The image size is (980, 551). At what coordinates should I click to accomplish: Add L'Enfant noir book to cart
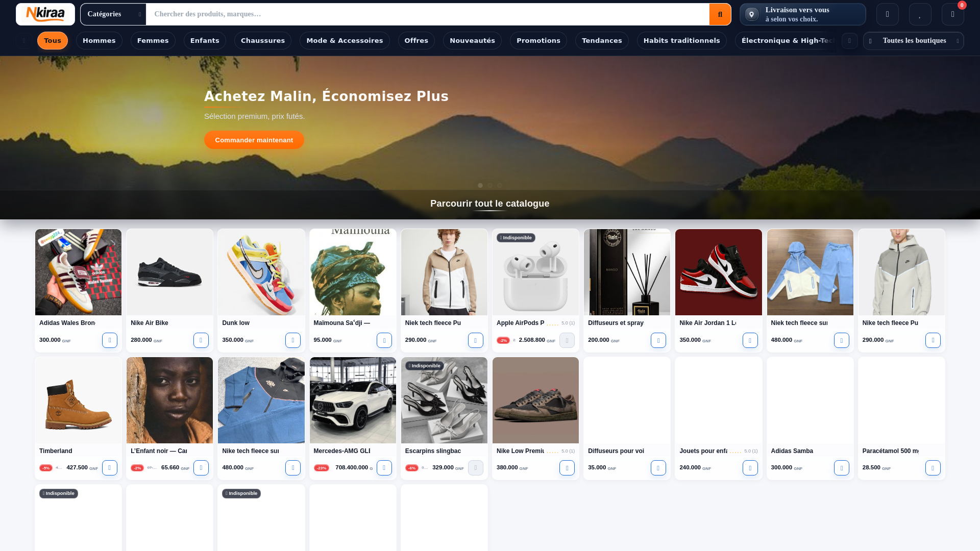tap(201, 468)
